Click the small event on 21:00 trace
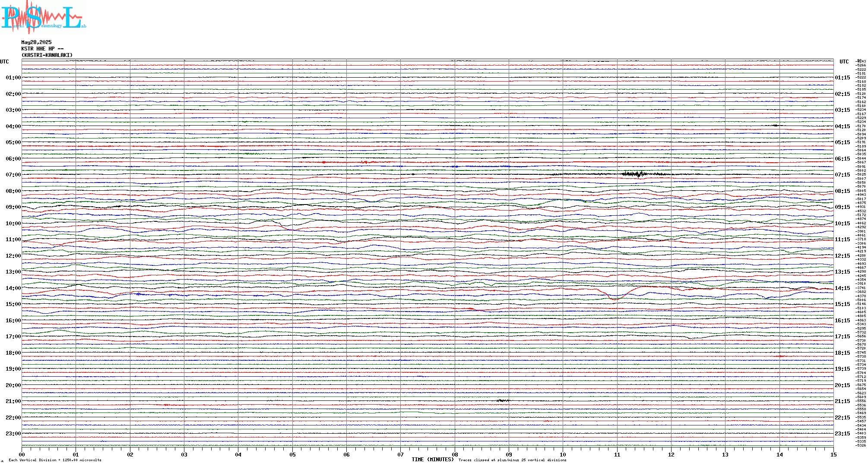The image size is (868, 466). click(x=503, y=401)
